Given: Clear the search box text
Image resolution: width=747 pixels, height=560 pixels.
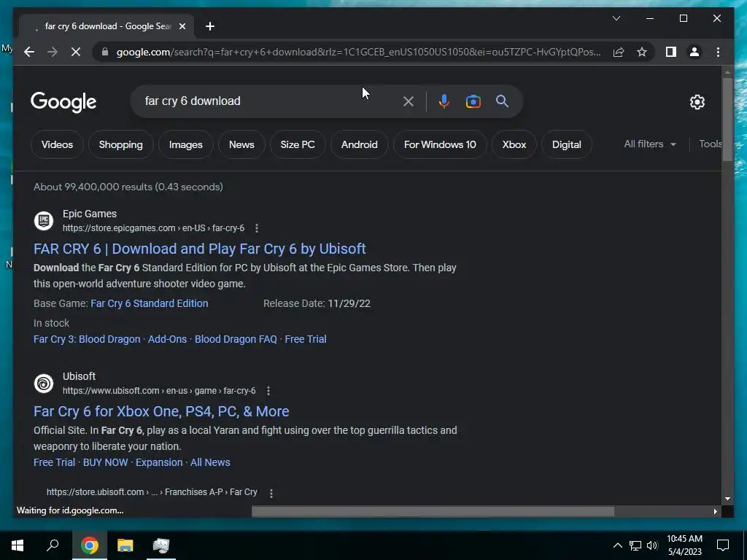Looking at the screenshot, I should click(x=409, y=101).
